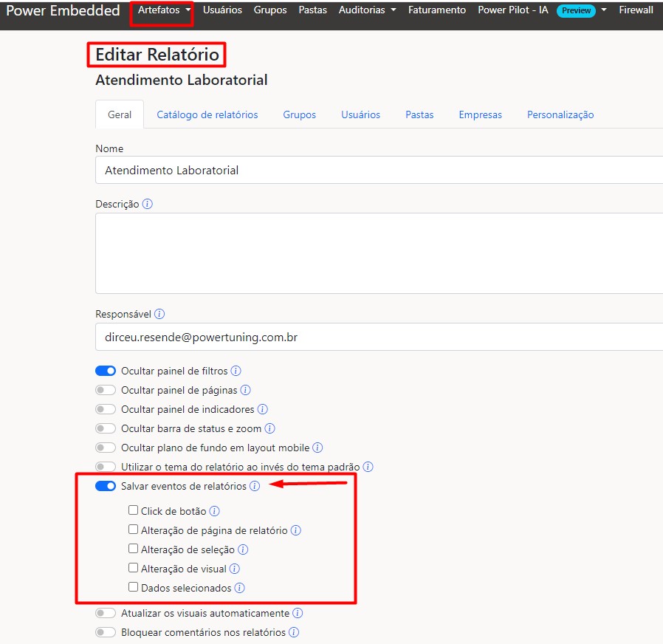Click into the Nome text field
Image resolution: width=663 pixels, height=644 pixels.
pos(377,170)
